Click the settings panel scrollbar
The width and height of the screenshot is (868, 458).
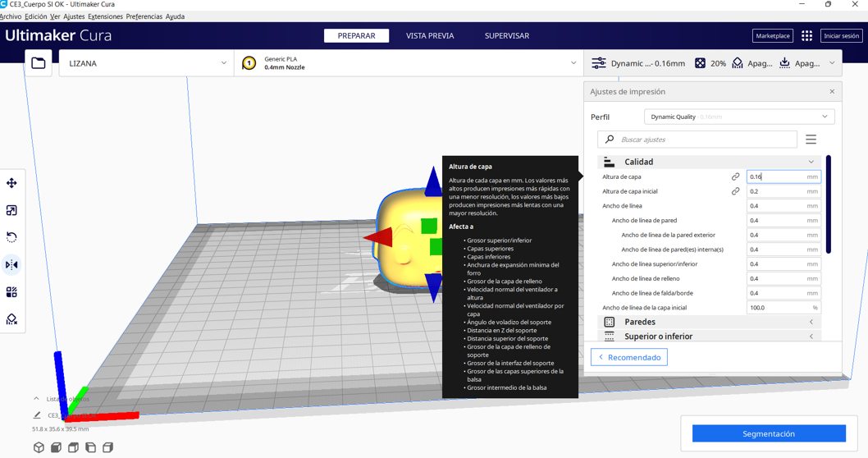[x=829, y=204]
